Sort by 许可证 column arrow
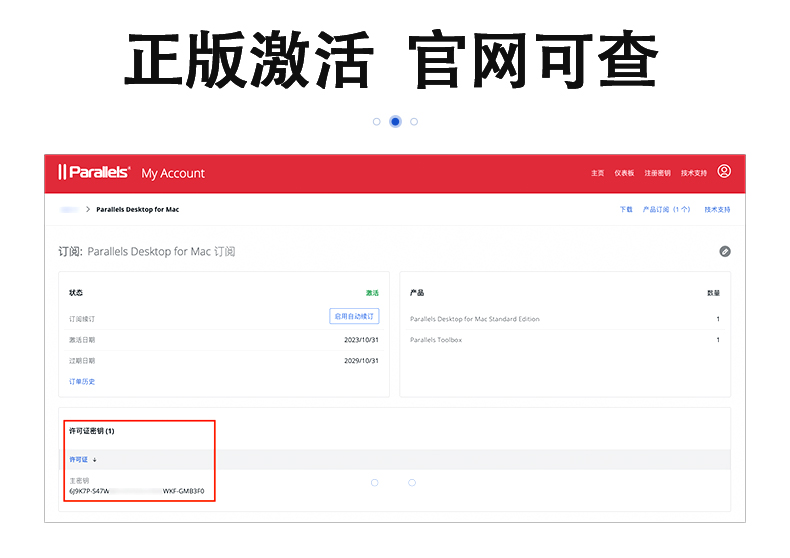Screen dimensions: 790x558 (x=94, y=460)
